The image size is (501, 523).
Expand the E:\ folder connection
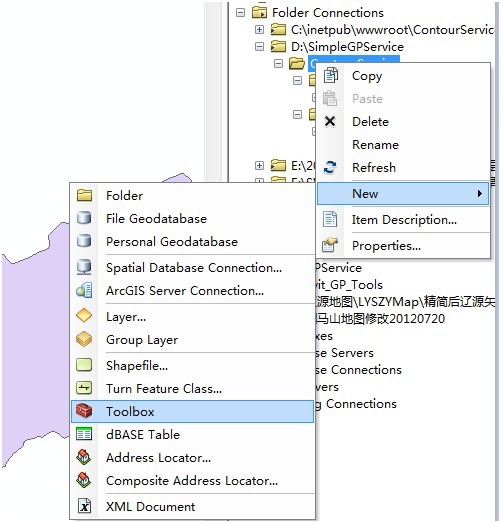click(259, 165)
